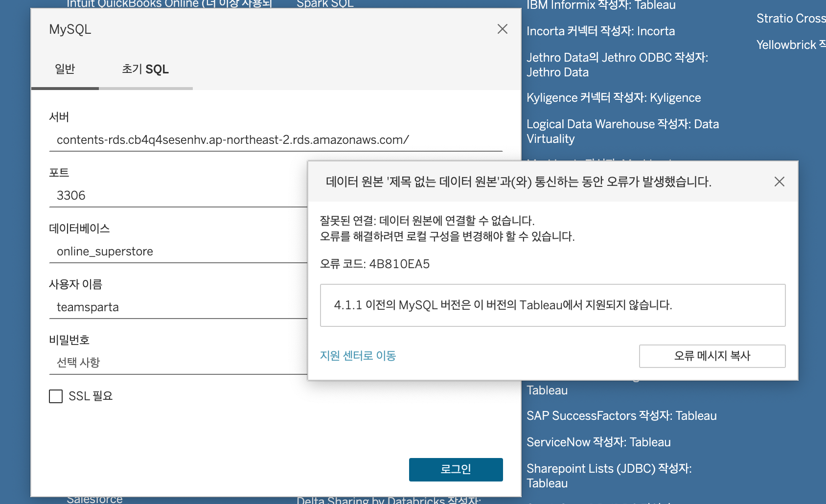826x504 pixels.
Task: Click the 오류 메시지 복사 button
Action: (712, 356)
